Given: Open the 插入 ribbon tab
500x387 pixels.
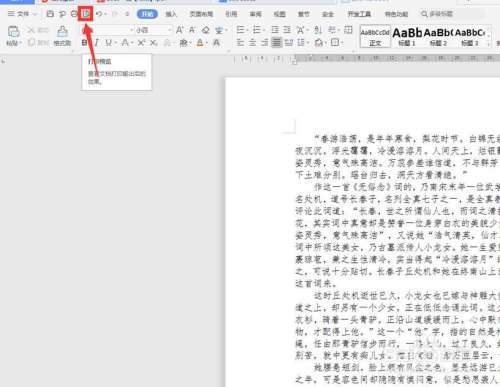Looking at the screenshot, I should pos(171,14).
